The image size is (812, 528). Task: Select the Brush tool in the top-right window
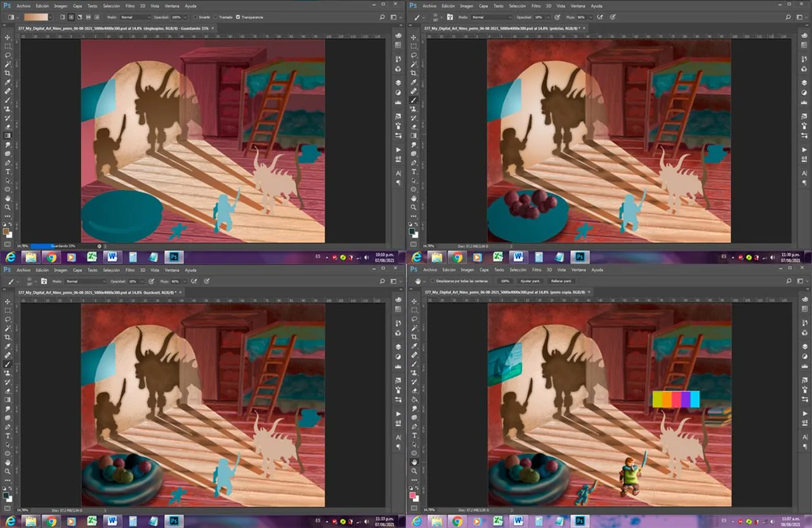point(414,100)
